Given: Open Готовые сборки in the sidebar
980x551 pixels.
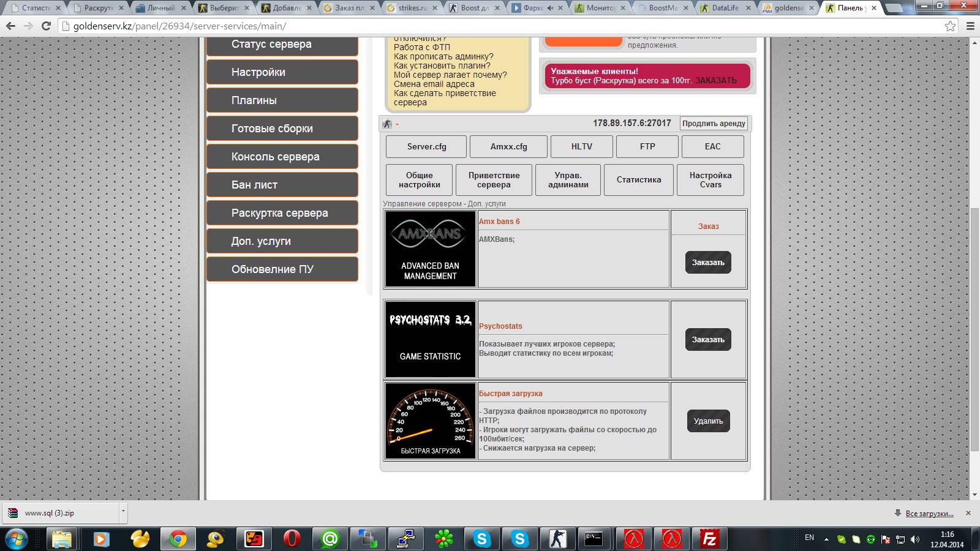Looking at the screenshot, I should (x=282, y=129).
